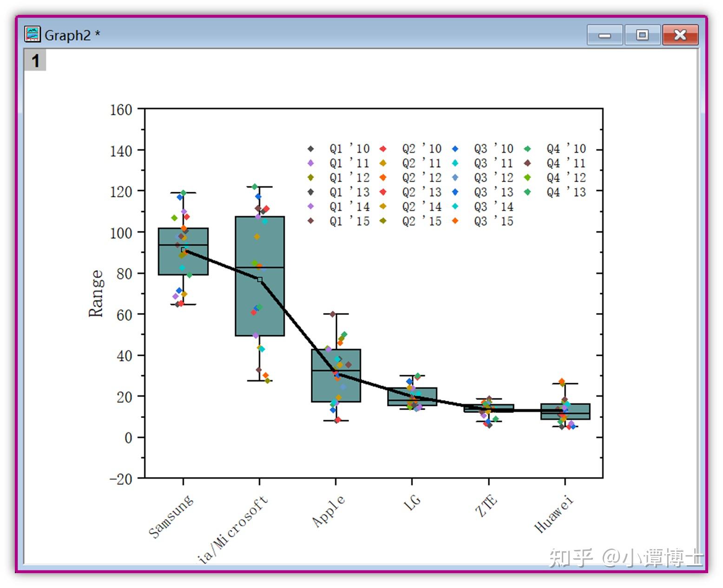
Task: Click the LG x-axis label
Action: [413, 502]
